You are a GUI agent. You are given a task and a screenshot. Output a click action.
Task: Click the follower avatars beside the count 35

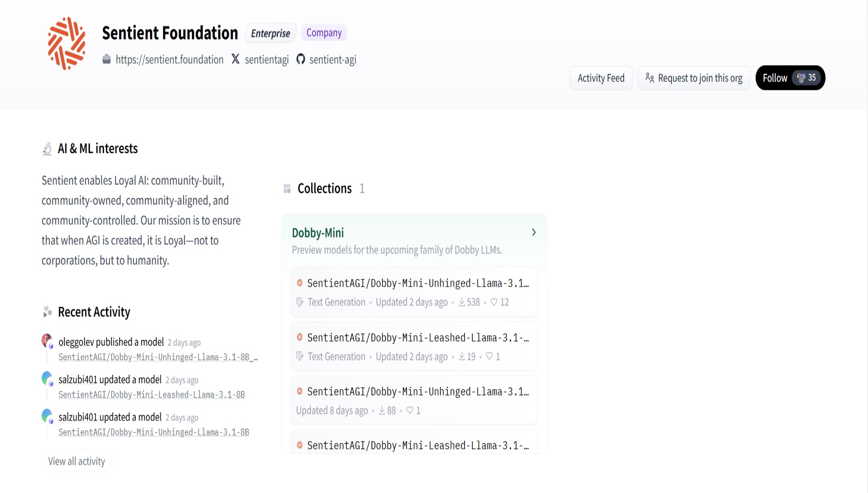[x=801, y=78]
